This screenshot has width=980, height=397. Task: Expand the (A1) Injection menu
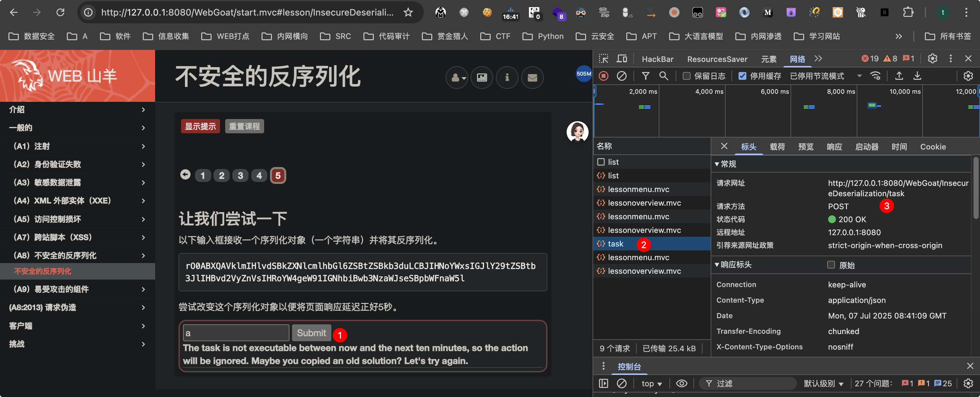78,146
